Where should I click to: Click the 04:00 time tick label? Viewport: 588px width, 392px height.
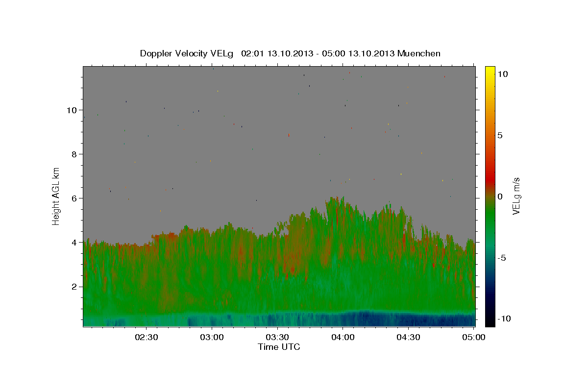coord(343,337)
